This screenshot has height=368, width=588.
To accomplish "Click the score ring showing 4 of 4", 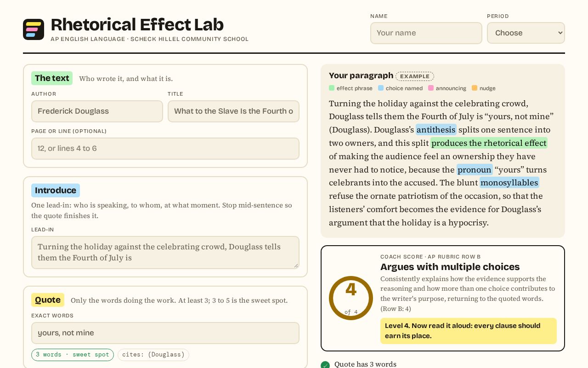I will pos(351,298).
